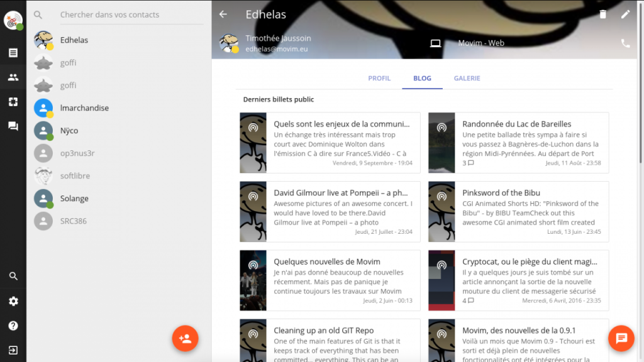644x362 pixels.
Task: Click the laptop device icon
Action: (x=435, y=43)
